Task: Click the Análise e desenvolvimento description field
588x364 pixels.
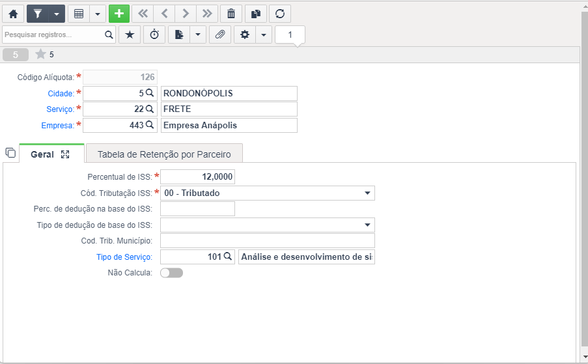Action: point(307,257)
